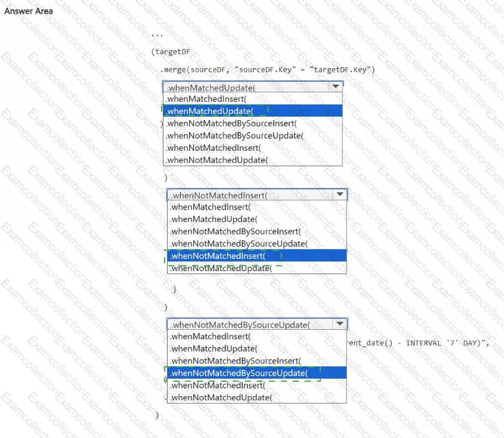Screen dimensions: 504x438
Task: Select .whenMatchedInsert( in third dropdown list
Action: tap(257, 336)
